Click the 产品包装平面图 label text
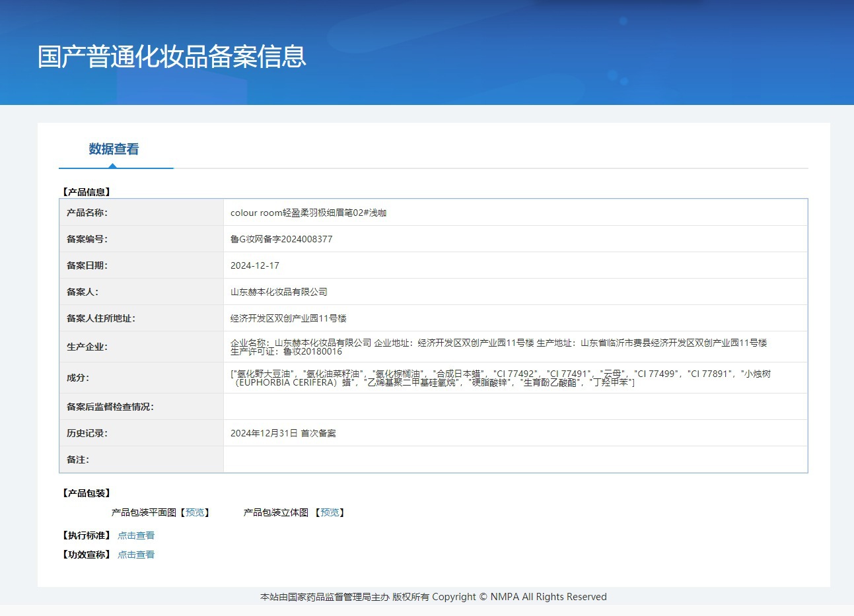854x616 pixels. click(x=144, y=512)
